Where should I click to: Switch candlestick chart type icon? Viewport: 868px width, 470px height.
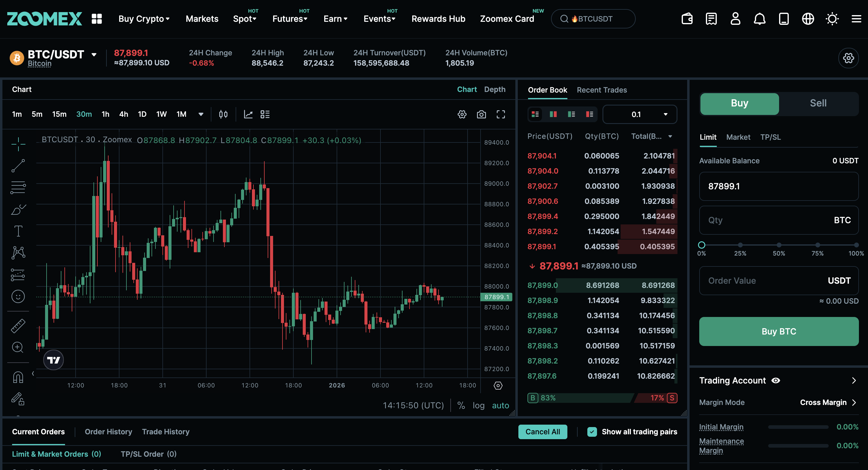[223, 115]
